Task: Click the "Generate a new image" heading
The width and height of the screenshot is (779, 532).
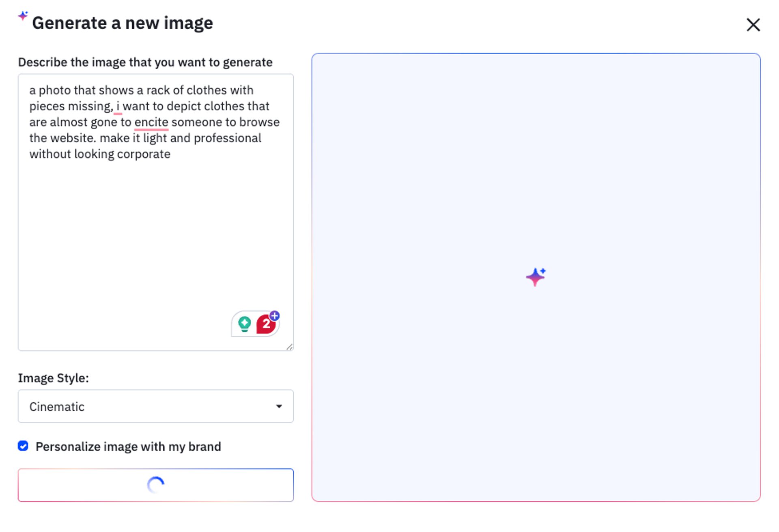Action: point(123,23)
